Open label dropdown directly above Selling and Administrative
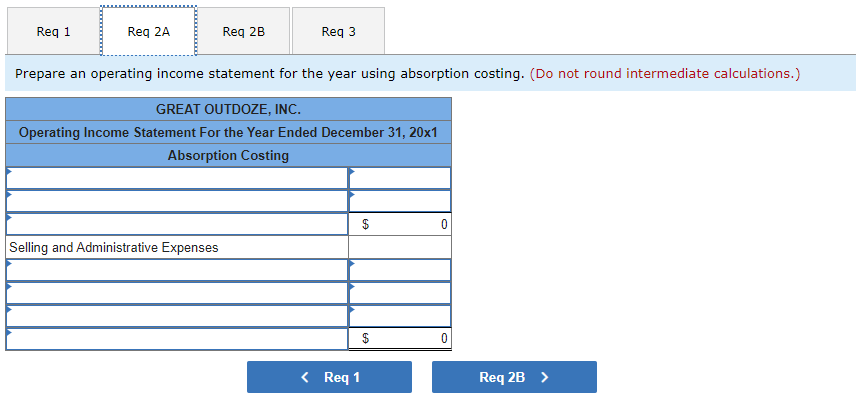The height and width of the screenshot is (405, 868). 177,224
